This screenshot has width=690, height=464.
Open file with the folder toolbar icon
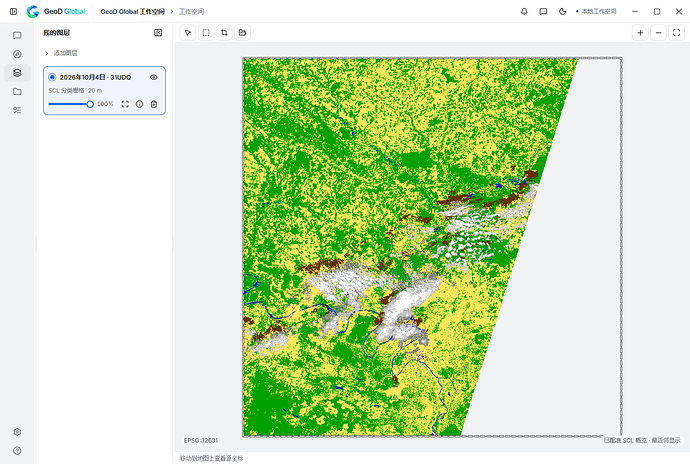tap(242, 33)
